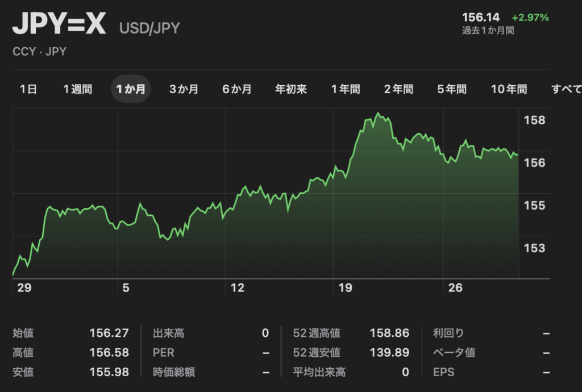
Task: Click the JPY=X ticker title
Action: [x=59, y=24]
